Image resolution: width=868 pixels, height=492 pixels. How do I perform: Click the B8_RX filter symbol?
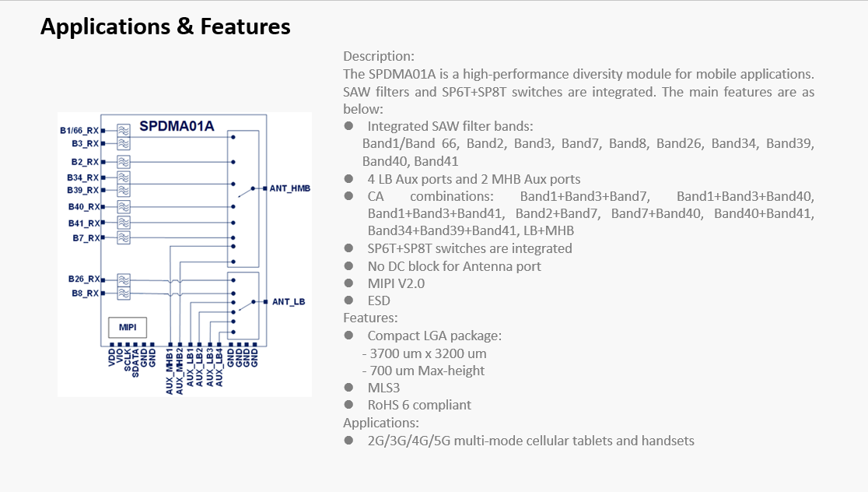[123, 293]
